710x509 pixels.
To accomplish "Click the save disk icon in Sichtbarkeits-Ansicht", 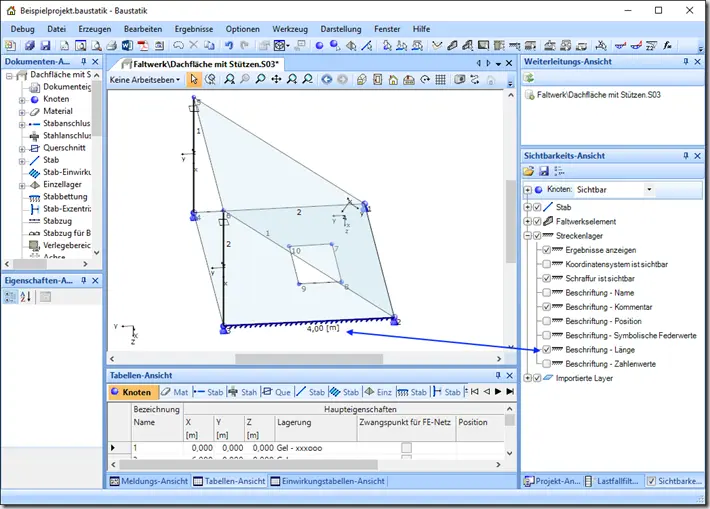I will coord(544,171).
